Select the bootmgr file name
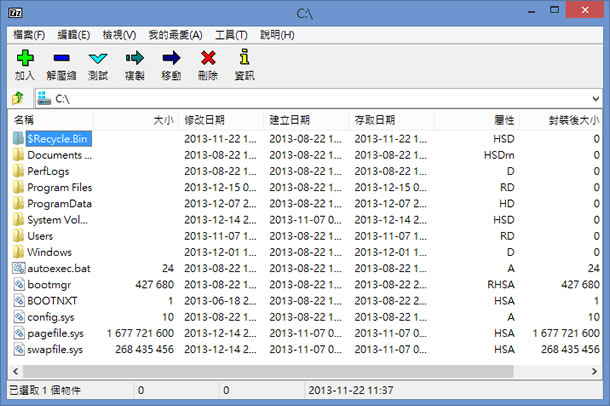 (49, 285)
